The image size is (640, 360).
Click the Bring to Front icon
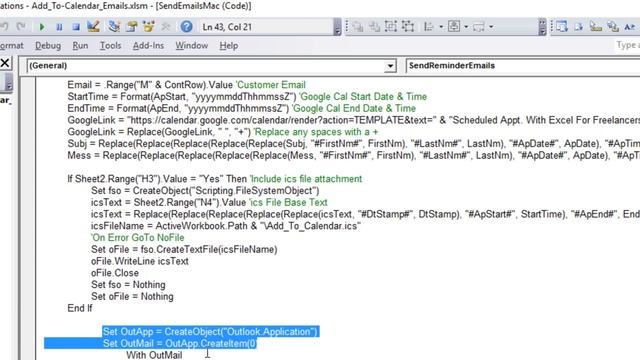coord(358,27)
